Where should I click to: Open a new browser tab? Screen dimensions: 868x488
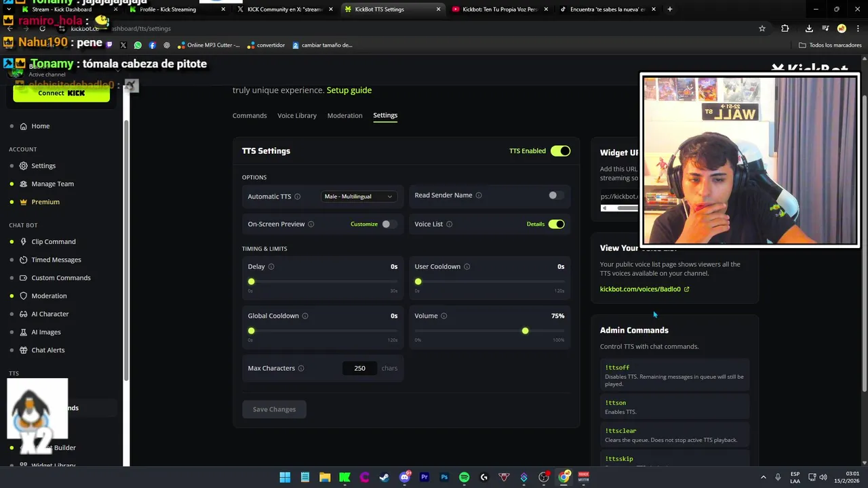click(670, 9)
